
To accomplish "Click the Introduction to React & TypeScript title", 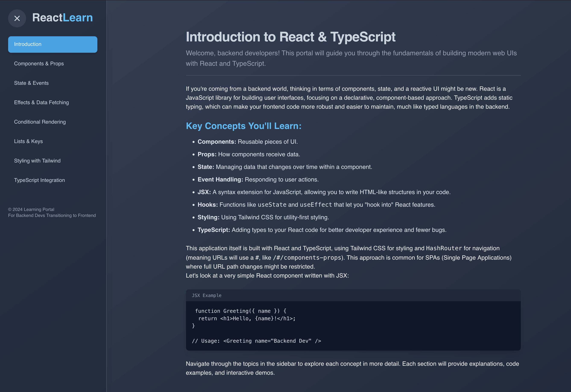I will [290, 37].
